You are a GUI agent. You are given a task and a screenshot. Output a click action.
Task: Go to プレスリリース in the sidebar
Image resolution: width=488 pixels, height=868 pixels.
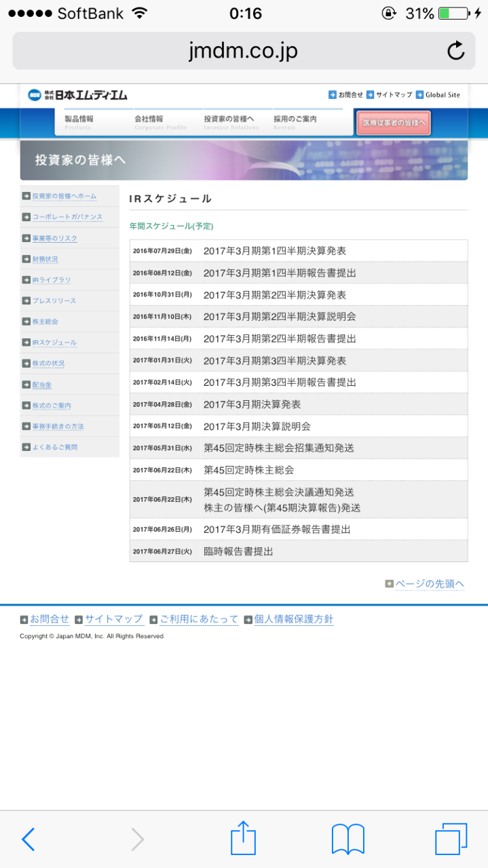pyautogui.click(x=54, y=301)
